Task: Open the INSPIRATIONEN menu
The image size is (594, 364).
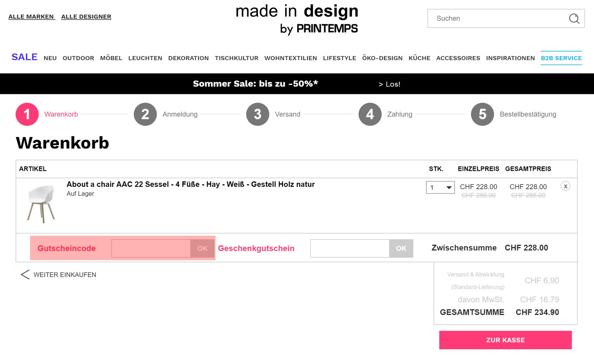Action: pyautogui.click(x=511, y=58)
